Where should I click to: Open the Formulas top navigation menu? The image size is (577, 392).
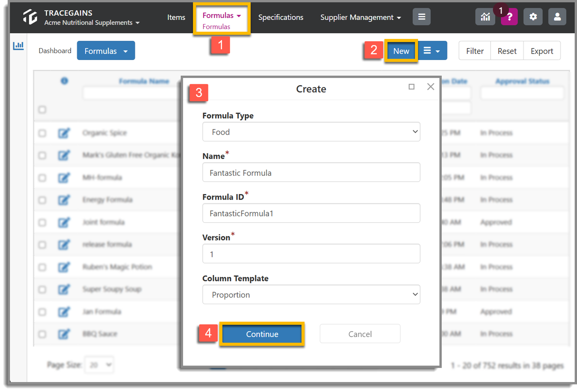pyautogui.click(x=222, y=15)
